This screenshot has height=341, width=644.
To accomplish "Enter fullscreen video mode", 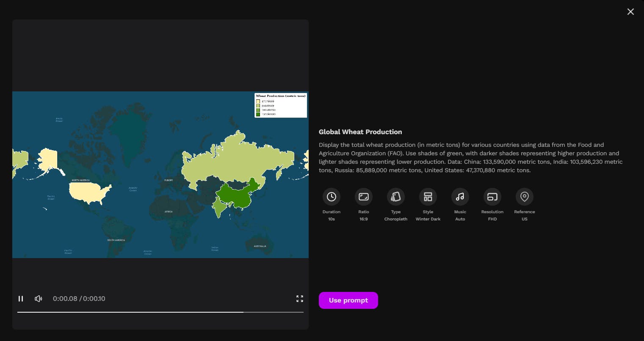I will pos(300,299).
